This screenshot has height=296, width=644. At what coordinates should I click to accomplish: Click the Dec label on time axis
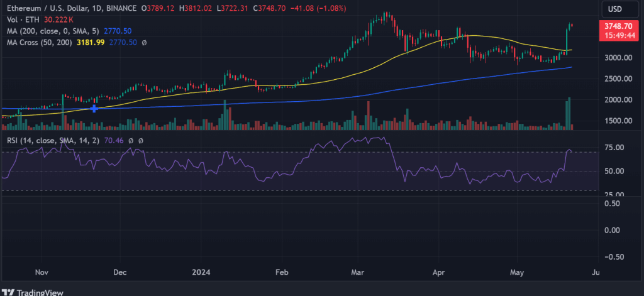coord(119,272)
